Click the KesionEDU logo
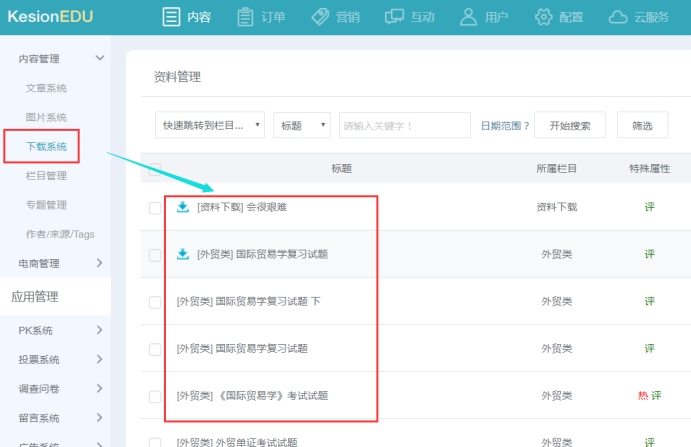Screen dimensions: 691x447 [x=50, y=17]
